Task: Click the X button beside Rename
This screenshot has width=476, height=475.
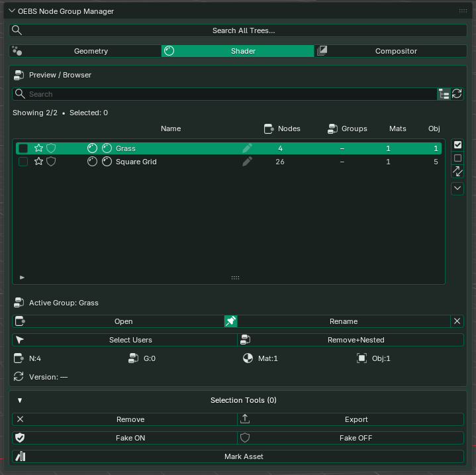Action: (457, 321)
